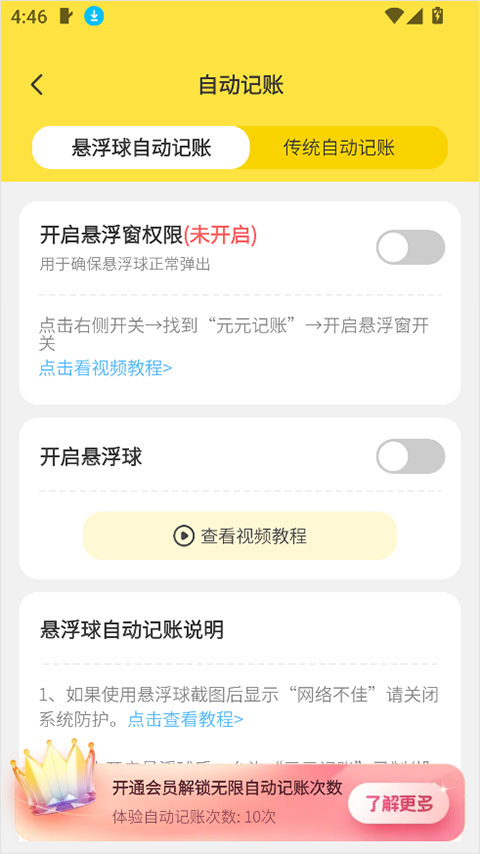The height and width of the screenshot is (854, 480).
Task: Switch to 传统自动记账 tab
Action: [339, 148]
